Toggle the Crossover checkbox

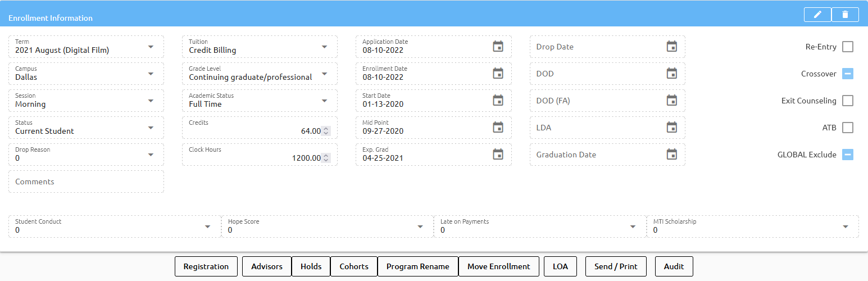847,74
